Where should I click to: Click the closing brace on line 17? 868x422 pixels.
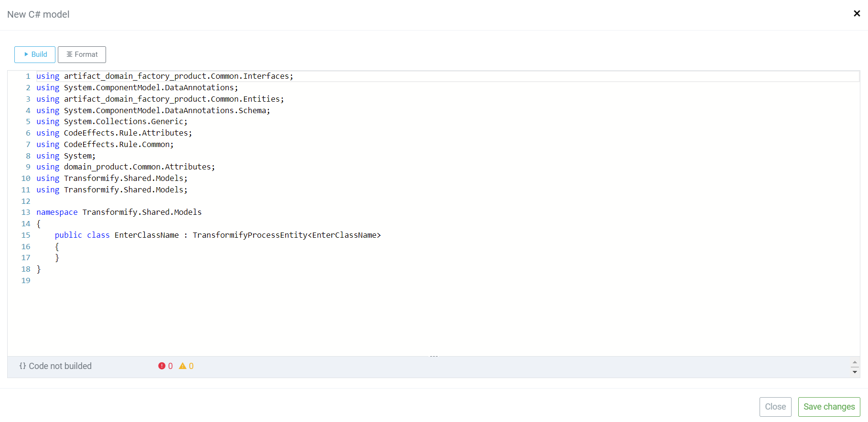pyautogui.click(x=57, y=258)
